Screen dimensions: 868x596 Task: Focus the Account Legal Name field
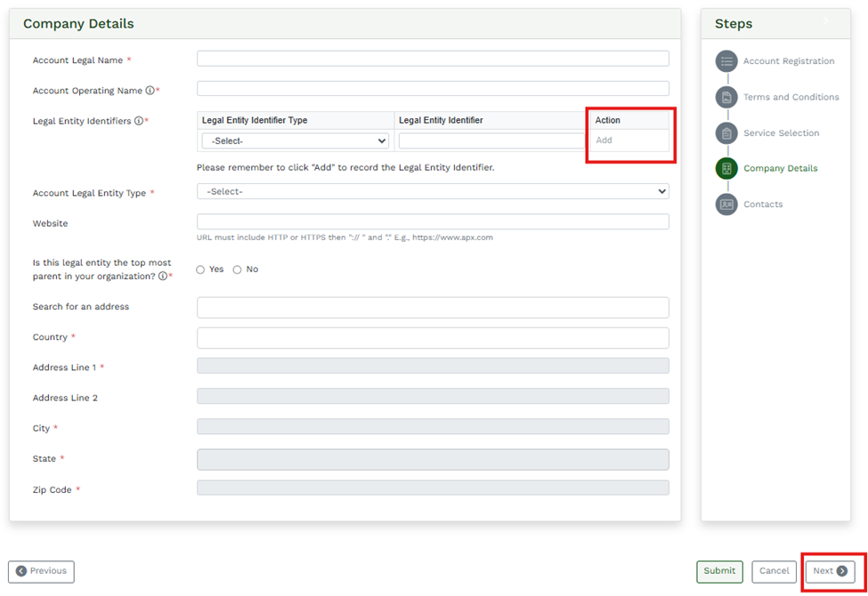[x=433, y=59]
